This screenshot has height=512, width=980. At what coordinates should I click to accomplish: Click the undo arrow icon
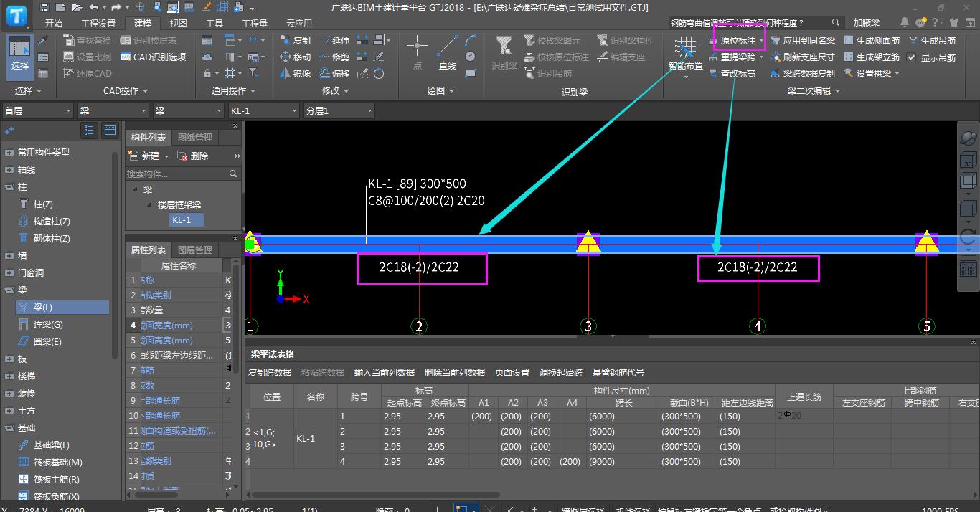94,7
